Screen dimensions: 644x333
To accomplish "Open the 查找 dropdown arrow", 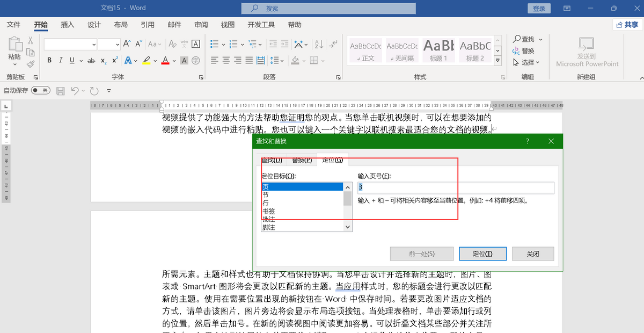I will (540, 39).
